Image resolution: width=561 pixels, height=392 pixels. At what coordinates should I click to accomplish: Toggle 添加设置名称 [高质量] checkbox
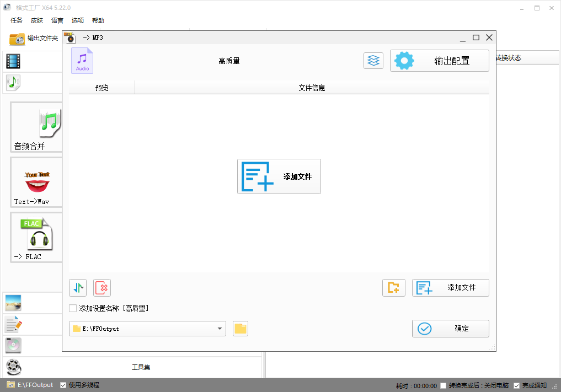(73, 308)
